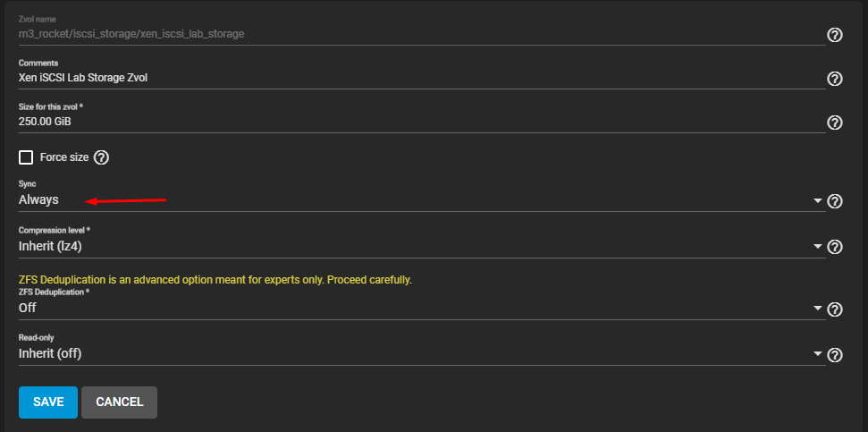Click help icon next to Zvol name
Screen dimensions: 868x432
(x=835, y=35)
